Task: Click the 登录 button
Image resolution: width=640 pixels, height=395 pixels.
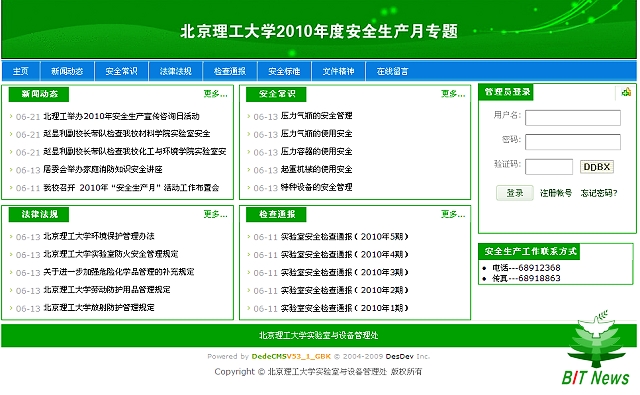Action: [515, 193]
